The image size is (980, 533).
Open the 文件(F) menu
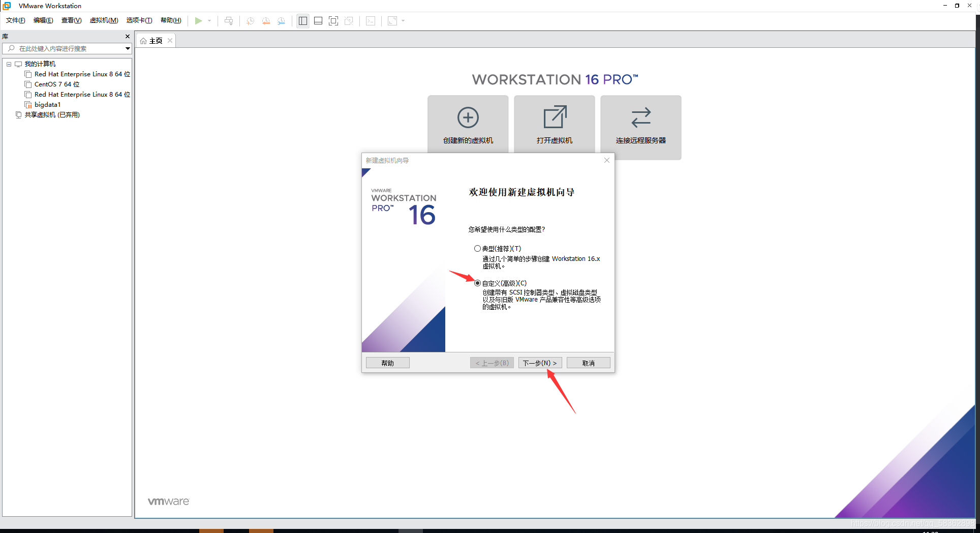pos(16,20)
